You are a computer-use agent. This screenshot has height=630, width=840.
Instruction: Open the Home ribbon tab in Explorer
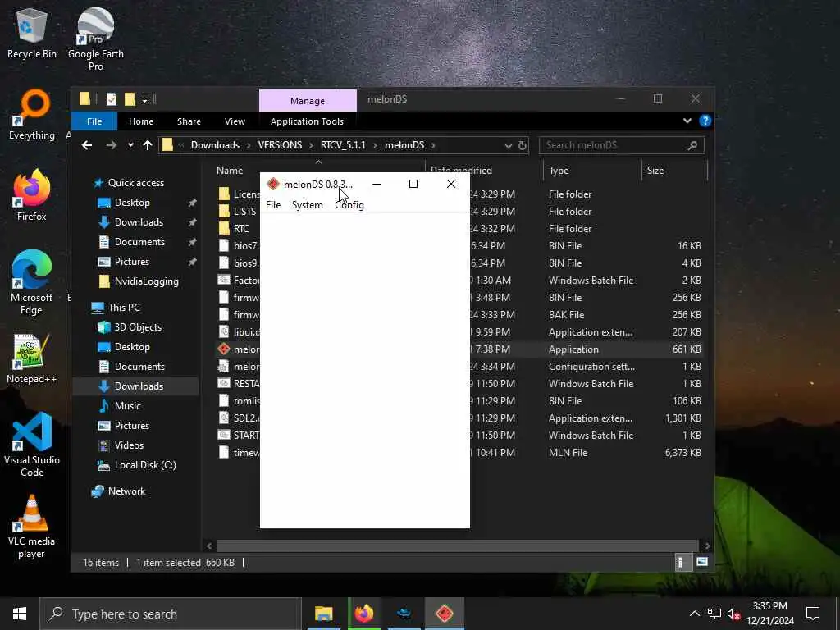click(141, 121)
